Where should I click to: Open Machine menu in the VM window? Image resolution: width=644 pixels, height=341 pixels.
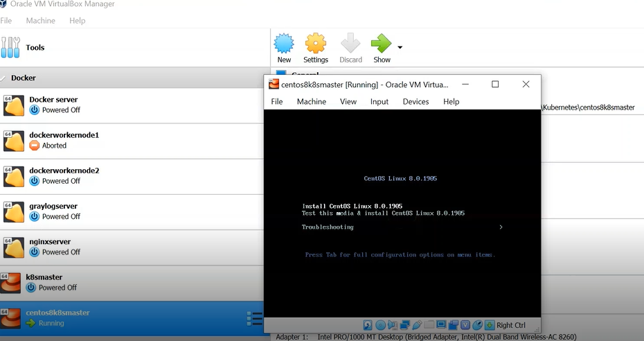coord(312,101)
